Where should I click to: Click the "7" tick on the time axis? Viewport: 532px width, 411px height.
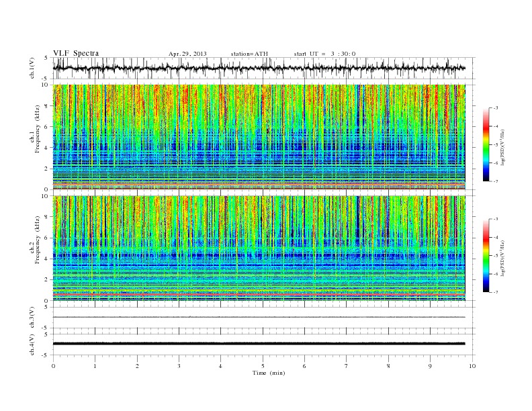click(347, 366)
